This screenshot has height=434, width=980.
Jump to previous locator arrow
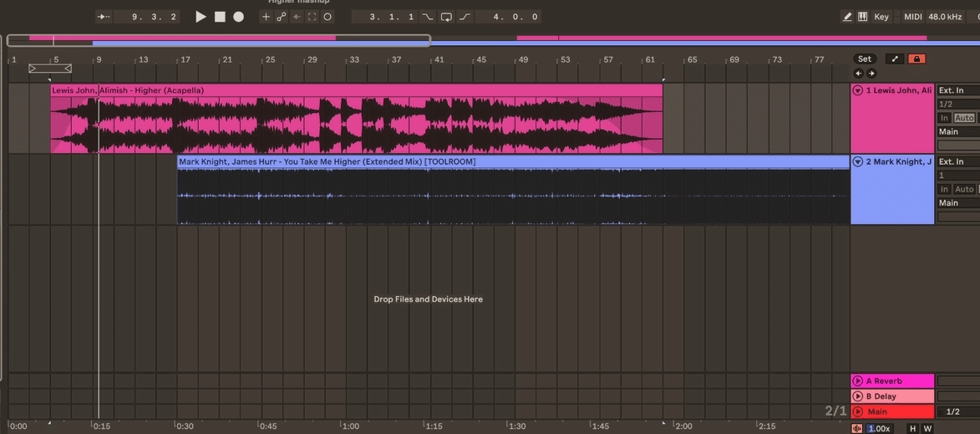[859, 73]
